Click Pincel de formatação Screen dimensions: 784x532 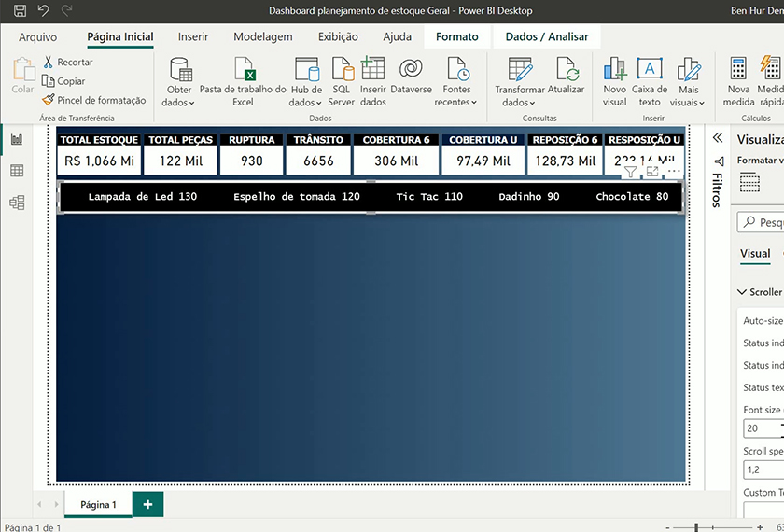(93, 100)
